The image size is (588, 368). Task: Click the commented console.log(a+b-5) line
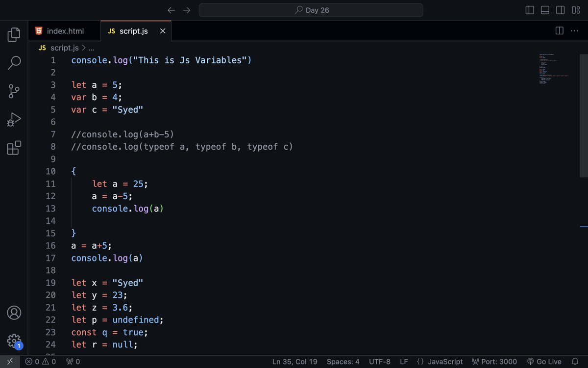[122, 134]
